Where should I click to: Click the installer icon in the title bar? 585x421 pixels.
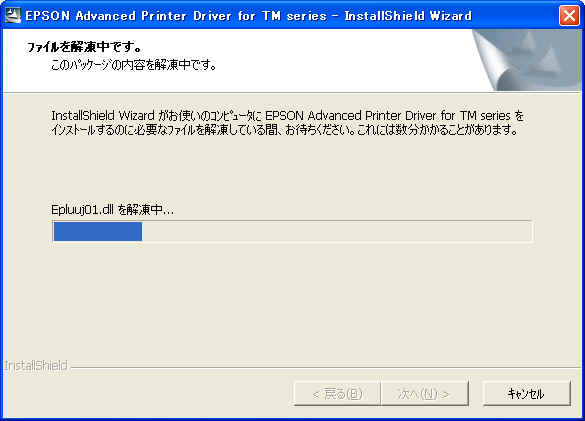point(12,15)
